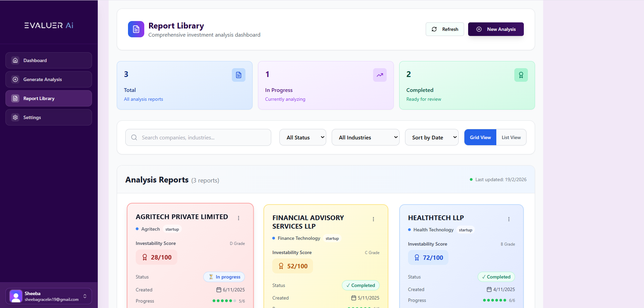Go to Dashboard in sidebar

click(49, 60)
